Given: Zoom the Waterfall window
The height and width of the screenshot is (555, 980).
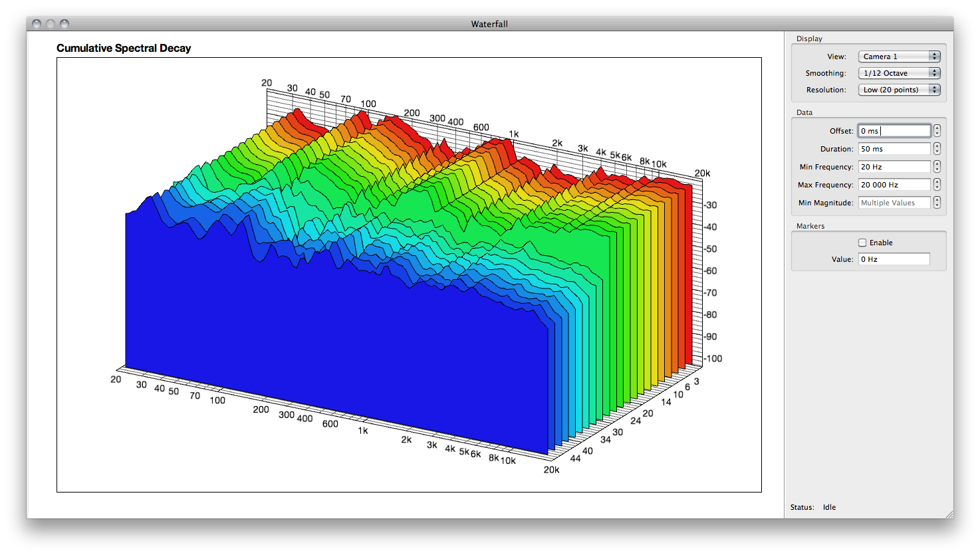Looking at the screenshot, I should click(x=64, y=24).
